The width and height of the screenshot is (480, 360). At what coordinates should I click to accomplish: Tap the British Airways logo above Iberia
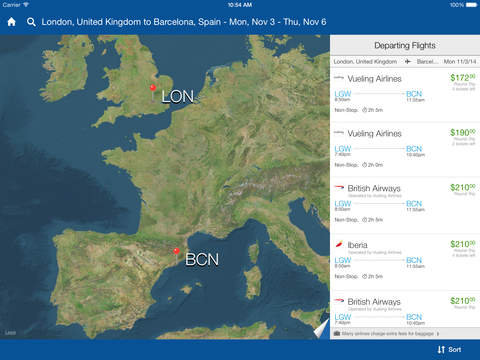[x=339, y=187]
